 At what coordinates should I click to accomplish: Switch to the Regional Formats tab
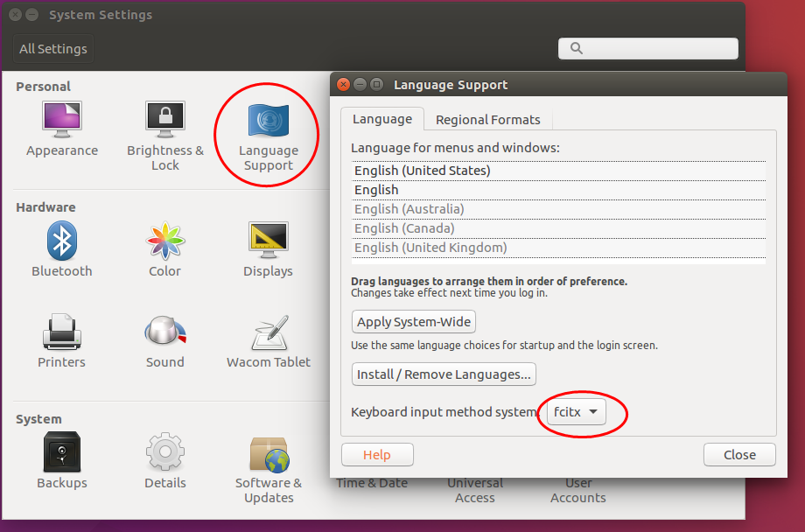487,119
